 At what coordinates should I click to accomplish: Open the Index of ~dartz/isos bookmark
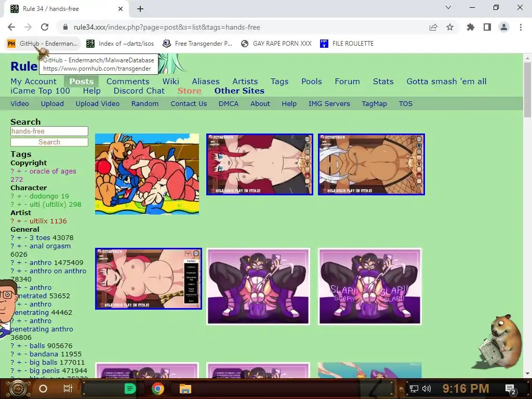[x=120, y=44]
